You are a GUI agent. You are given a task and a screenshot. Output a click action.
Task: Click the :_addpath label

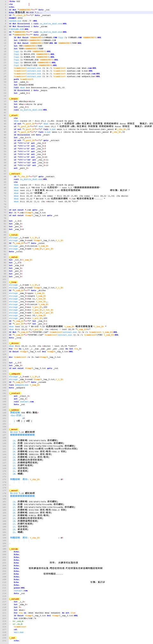(15, 373)
